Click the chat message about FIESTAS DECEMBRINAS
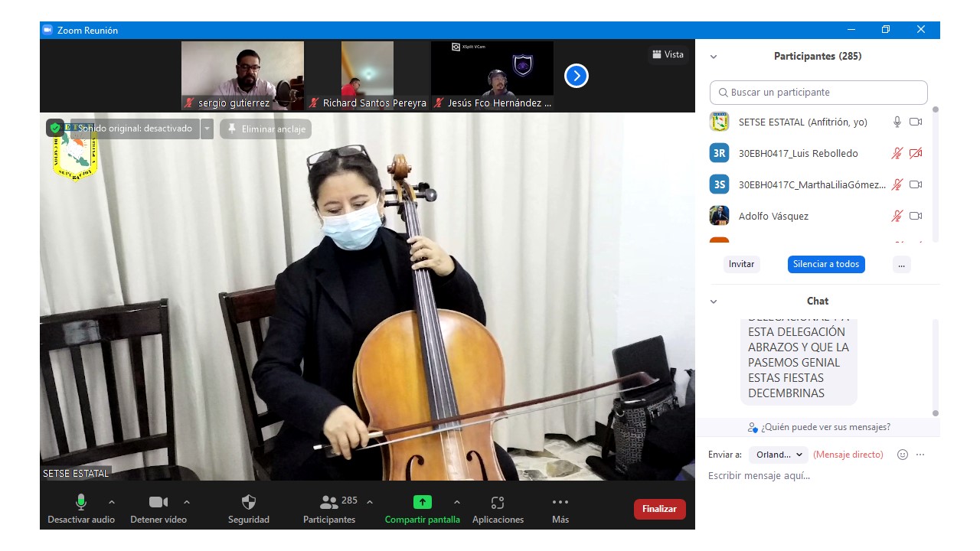This screenshot has height=551, width=980. point(799,361)
